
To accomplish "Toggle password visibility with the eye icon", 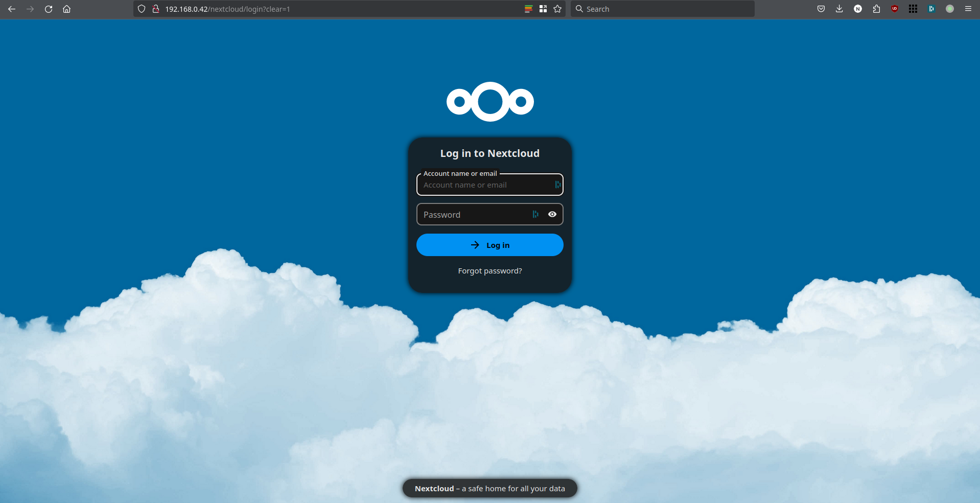I will (x=552, y=214).
